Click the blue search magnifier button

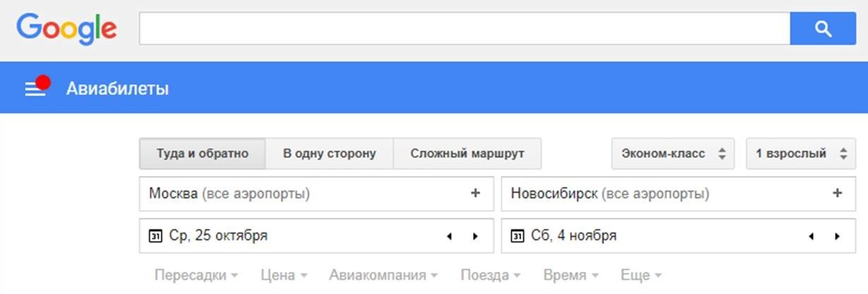click(x=822, y=29)
